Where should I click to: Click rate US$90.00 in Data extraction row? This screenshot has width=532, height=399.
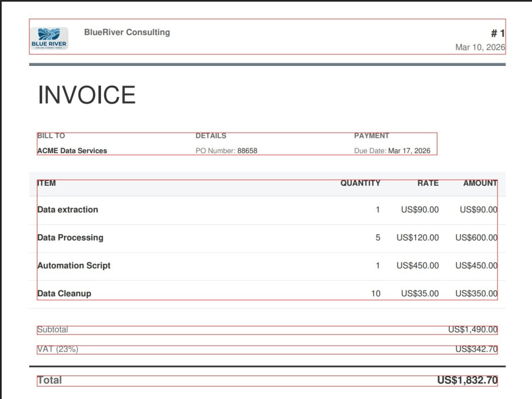coord(420,210)
